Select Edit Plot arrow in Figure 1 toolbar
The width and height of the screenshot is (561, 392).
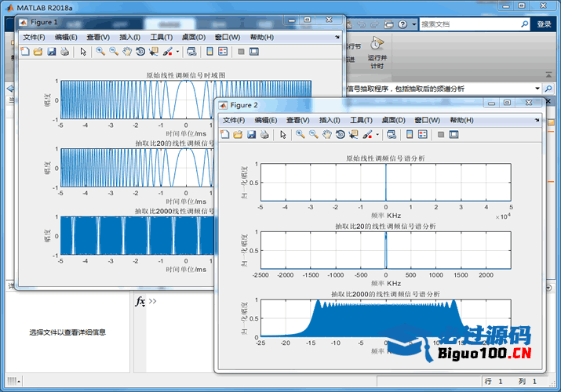(x=83, y=52)
